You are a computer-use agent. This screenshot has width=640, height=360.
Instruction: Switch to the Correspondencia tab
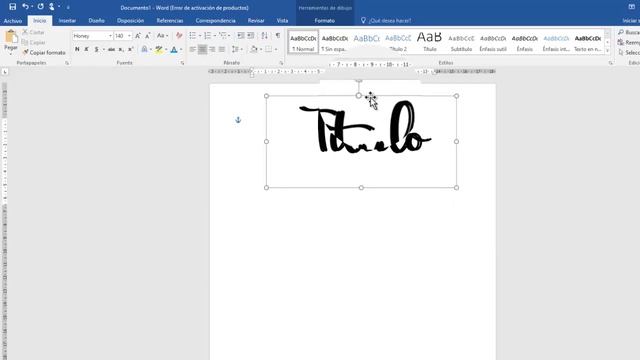pyautogui.click(x=216, y=20)
